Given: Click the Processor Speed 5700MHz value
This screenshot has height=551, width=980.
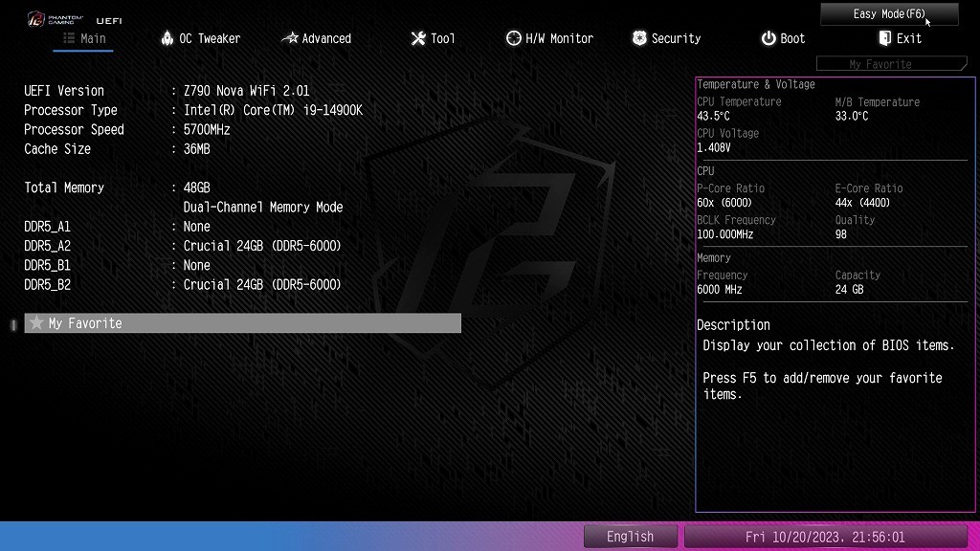Looking at the screenshot, I should [x=207, y=129].
